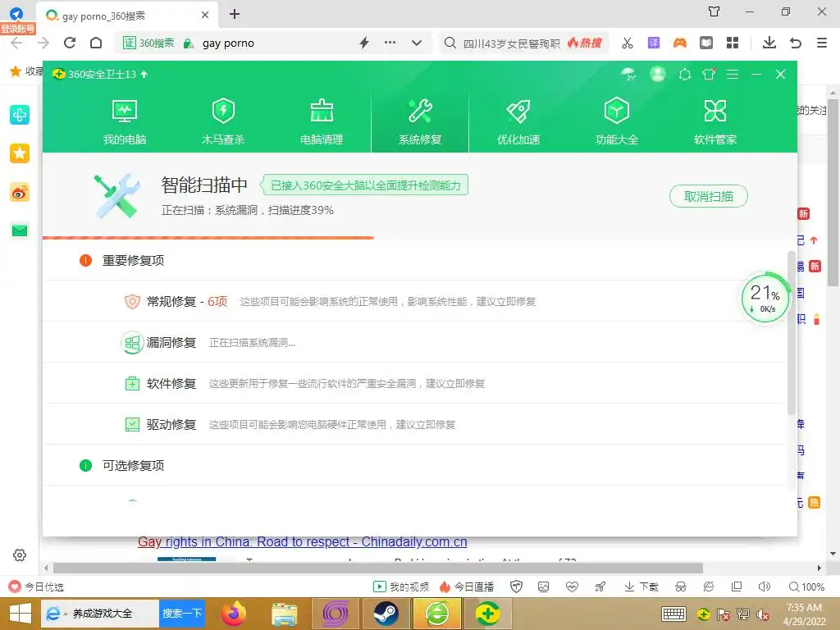Click the page horizontal scrollbar
The width and height of the screenshot is (840, 630).
coord(378,568)
